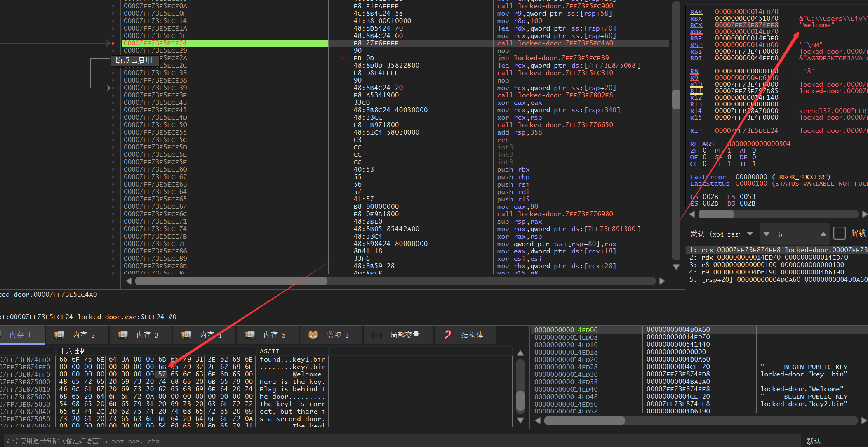Select the RIP register value

pyautogui.click(x=747, y=131)
